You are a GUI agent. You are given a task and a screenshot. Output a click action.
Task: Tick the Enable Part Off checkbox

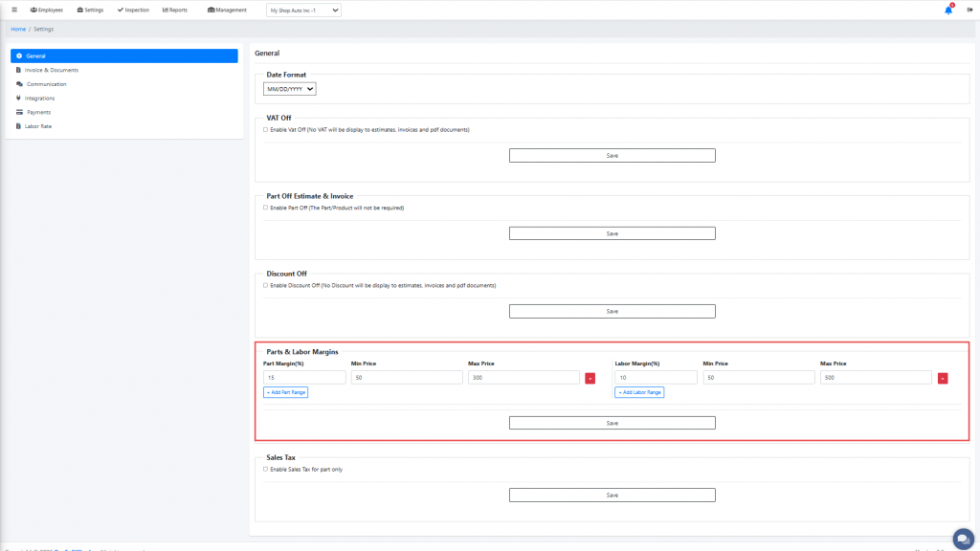click(x=266, y=208)
